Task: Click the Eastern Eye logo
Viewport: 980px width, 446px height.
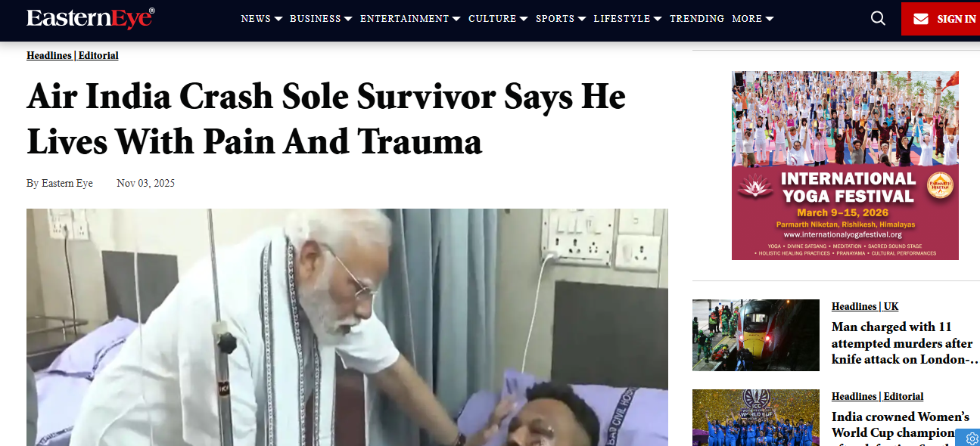Action: click(91, 18)
